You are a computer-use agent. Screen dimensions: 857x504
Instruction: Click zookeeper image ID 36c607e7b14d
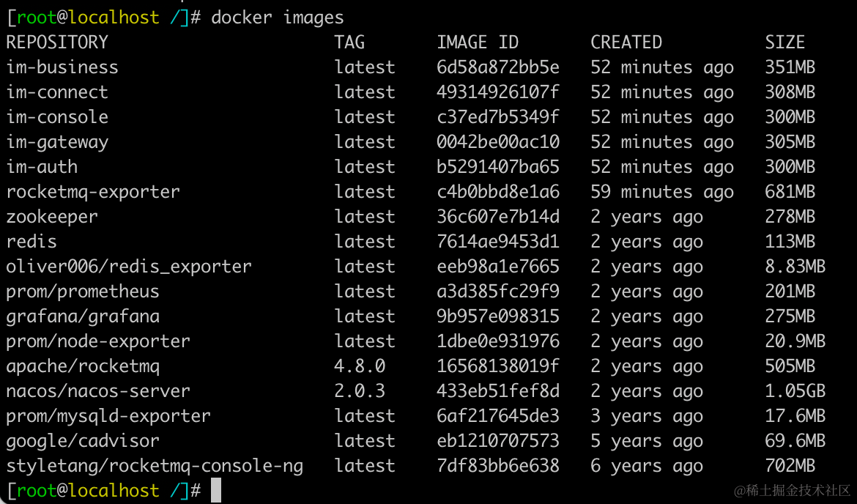click(498, 216)
